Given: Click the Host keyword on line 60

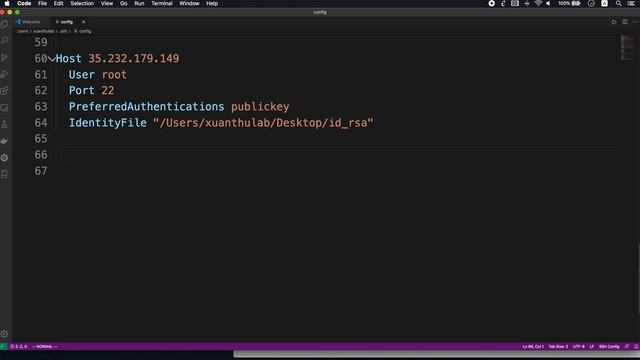Looking at the screenshot, I should click(x=69, y=58).
